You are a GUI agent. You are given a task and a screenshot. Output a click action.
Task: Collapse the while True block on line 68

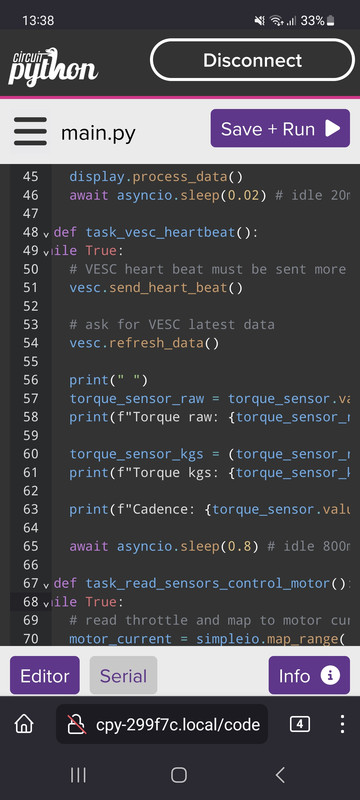pyautogui.click(x=46, y=604)
